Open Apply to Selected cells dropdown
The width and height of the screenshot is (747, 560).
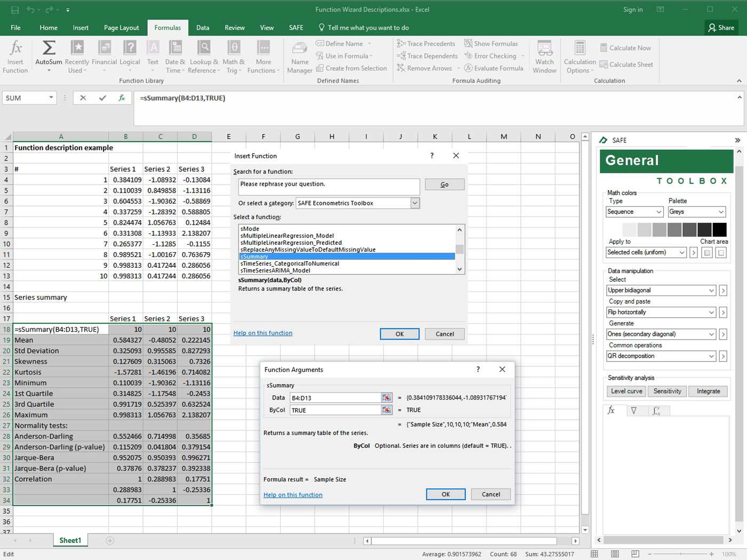coord(682,252)
